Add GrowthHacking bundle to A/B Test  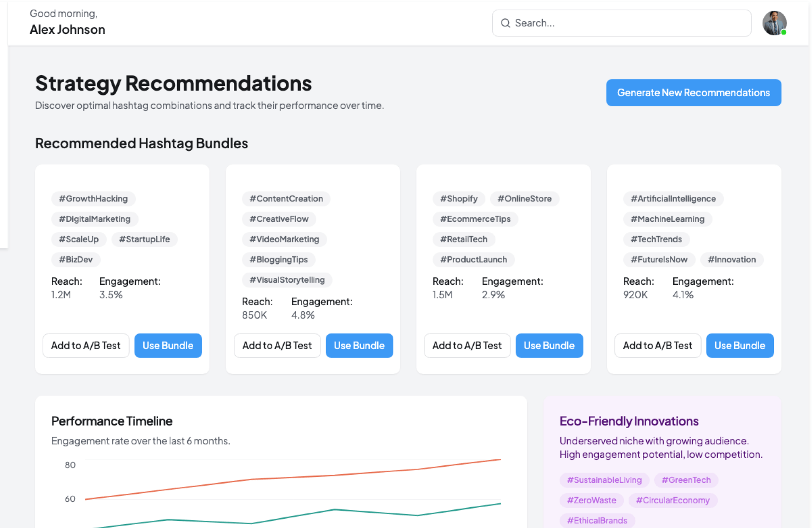coord(86,346)
